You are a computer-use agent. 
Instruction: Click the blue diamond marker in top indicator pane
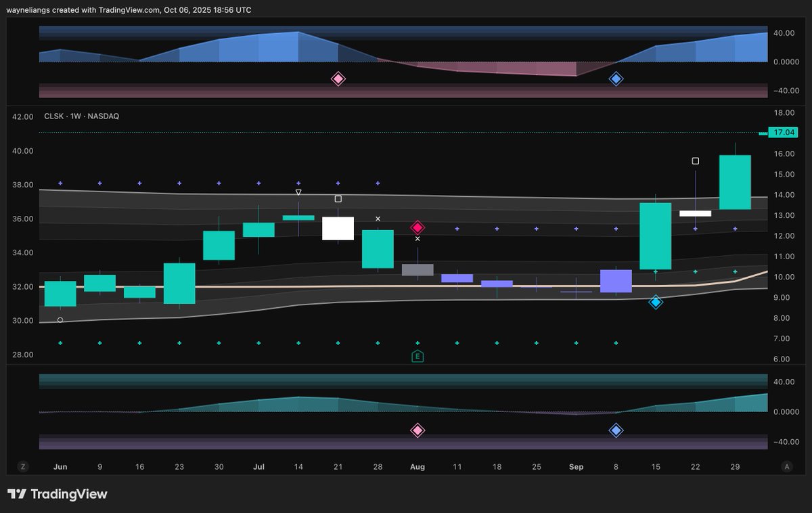616,79
